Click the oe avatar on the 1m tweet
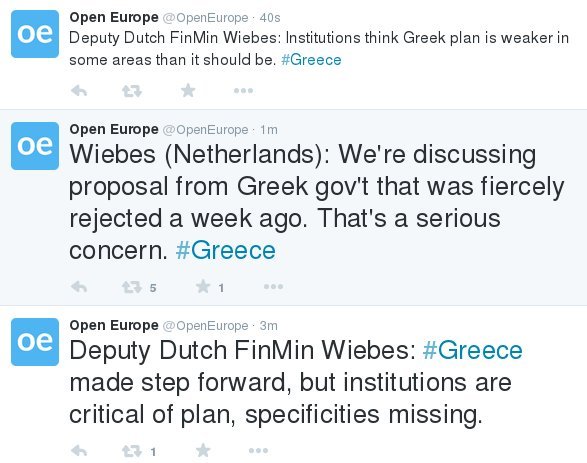587x463 pixels. [35, 146]
